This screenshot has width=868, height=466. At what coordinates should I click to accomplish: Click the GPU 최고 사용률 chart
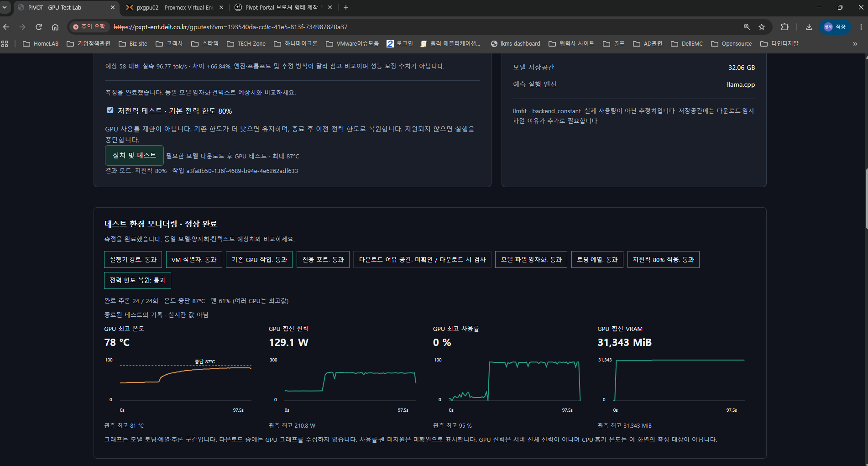[507, 384]
